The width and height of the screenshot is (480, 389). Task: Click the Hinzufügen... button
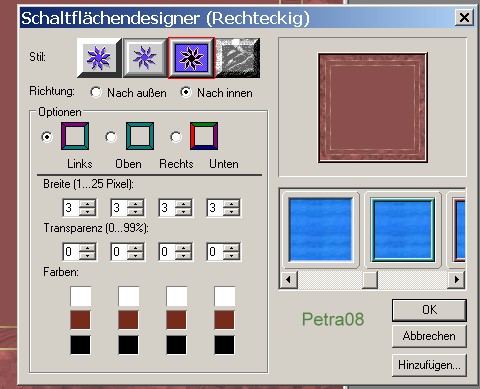[x=429, y=365]
